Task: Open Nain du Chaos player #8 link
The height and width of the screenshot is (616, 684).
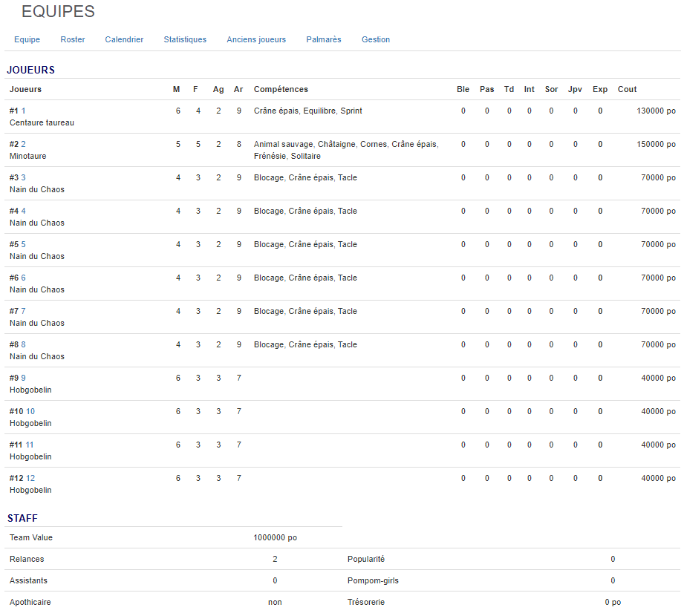Action: 23,344
